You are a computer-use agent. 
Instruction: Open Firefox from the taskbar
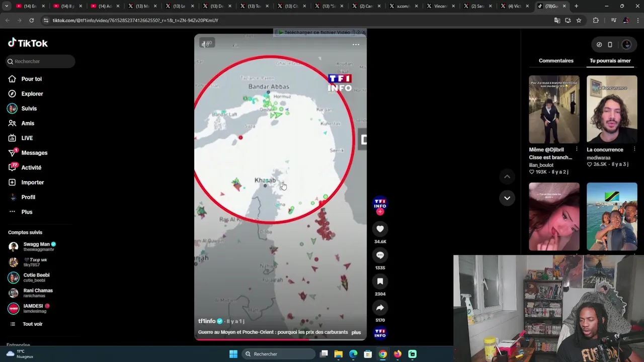tap(397, 354)
